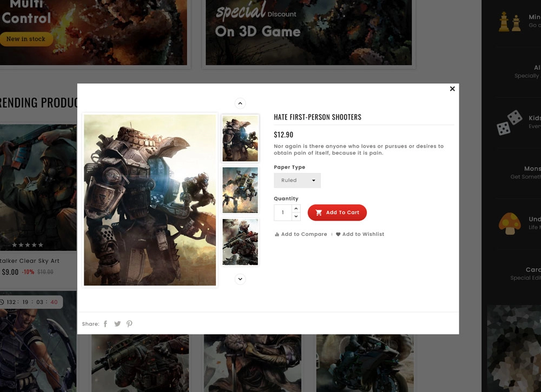Select the first titan robot thumbnail
Viewport: 541px width, 392px height.
(x=240, y=138)
